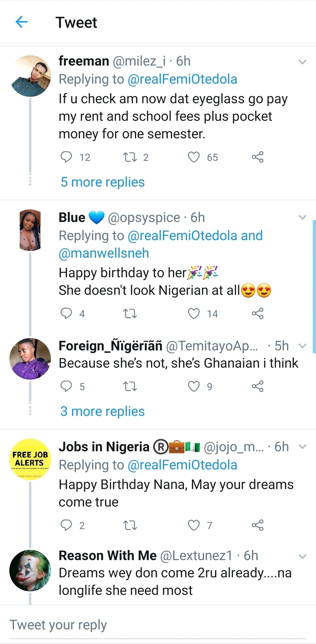Like Blue's happy birthday tweet

[194, 313]
